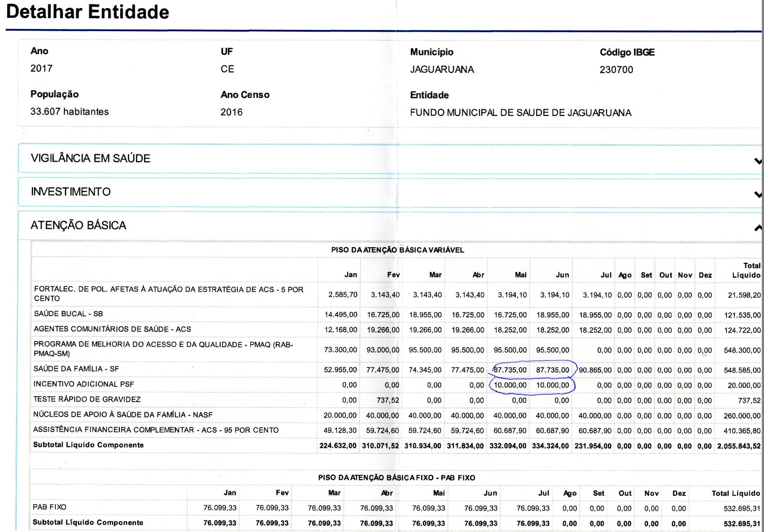The image size is (764, 532).
Task: Click Saúde da Família July value '90.865,00'
Action: coord(595,370)
